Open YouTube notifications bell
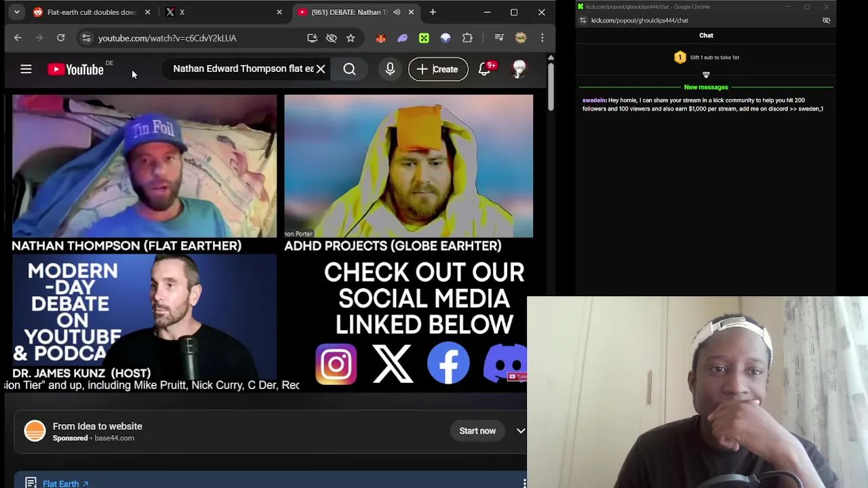Screen dimensions: 868x488 [x=484, y=69]
